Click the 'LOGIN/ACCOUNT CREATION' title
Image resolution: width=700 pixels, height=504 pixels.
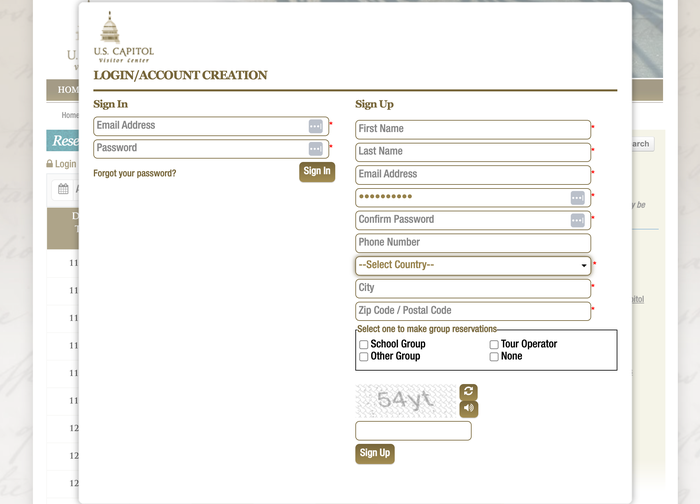tap(180, 75)
